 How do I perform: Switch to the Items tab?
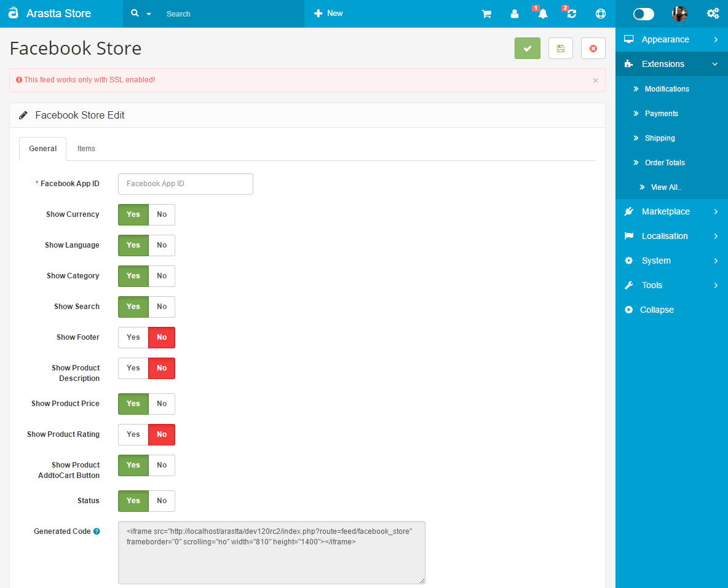coord(86,149)
